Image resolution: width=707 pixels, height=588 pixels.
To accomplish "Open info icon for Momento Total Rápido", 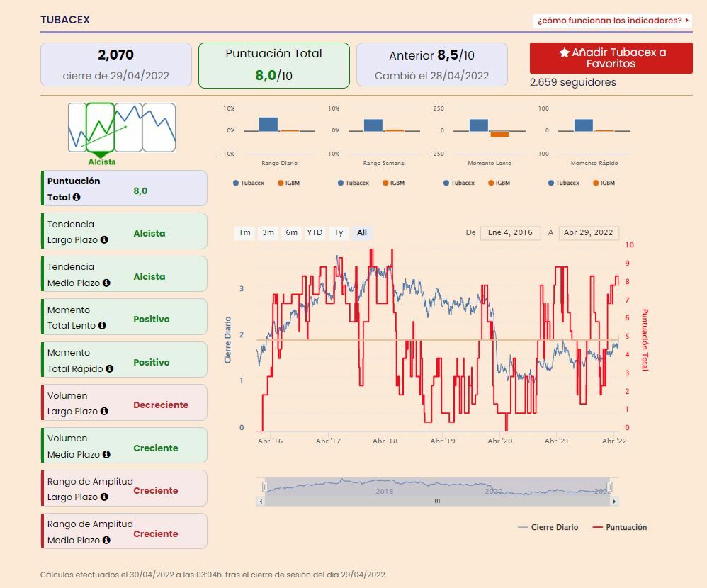I will coord(110,368).
